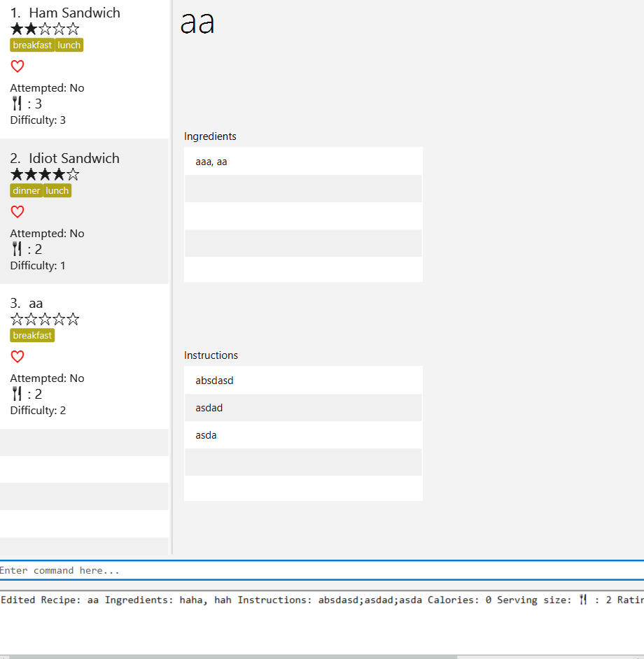The width and height of the screenshot is (644, 659).
Task: Click the empty star rating of aa
Action: tap(45, 320)
